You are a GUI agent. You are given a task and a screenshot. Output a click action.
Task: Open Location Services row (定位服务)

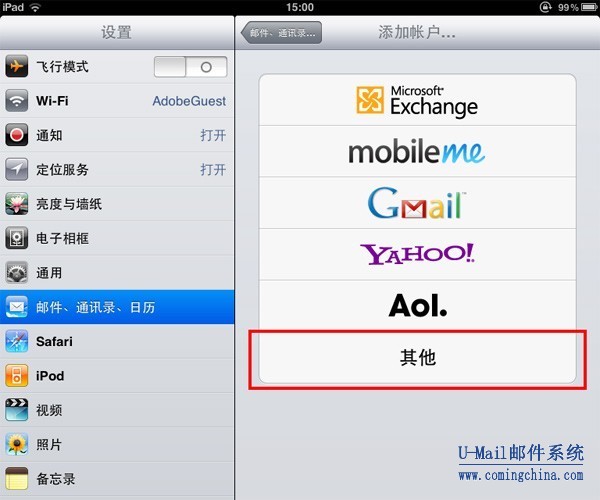117,169
